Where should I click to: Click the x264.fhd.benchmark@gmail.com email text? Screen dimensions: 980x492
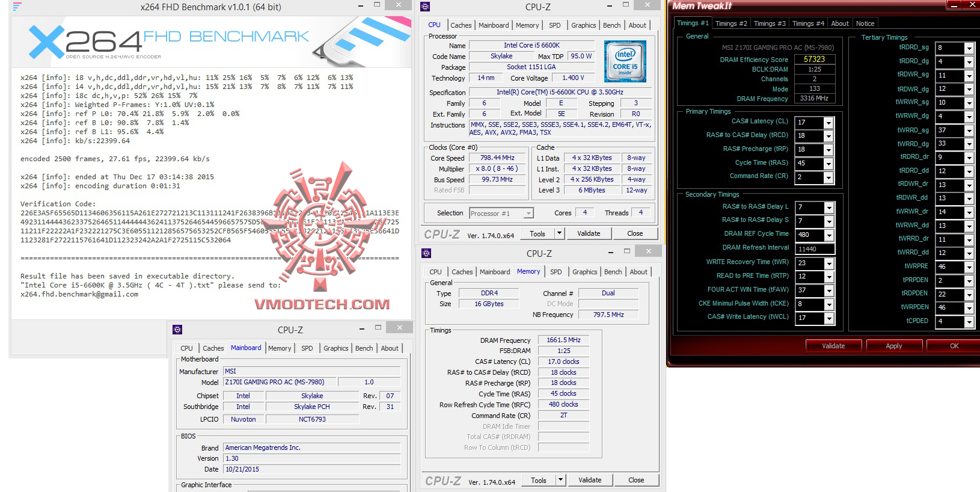[79, 294]
